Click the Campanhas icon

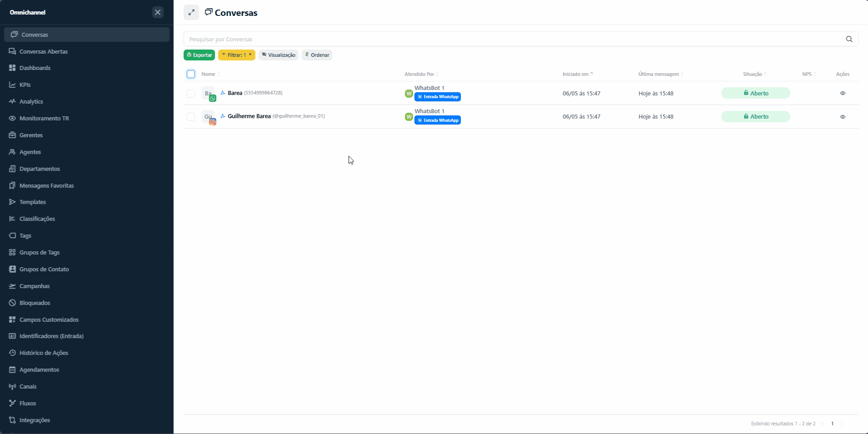12,286
